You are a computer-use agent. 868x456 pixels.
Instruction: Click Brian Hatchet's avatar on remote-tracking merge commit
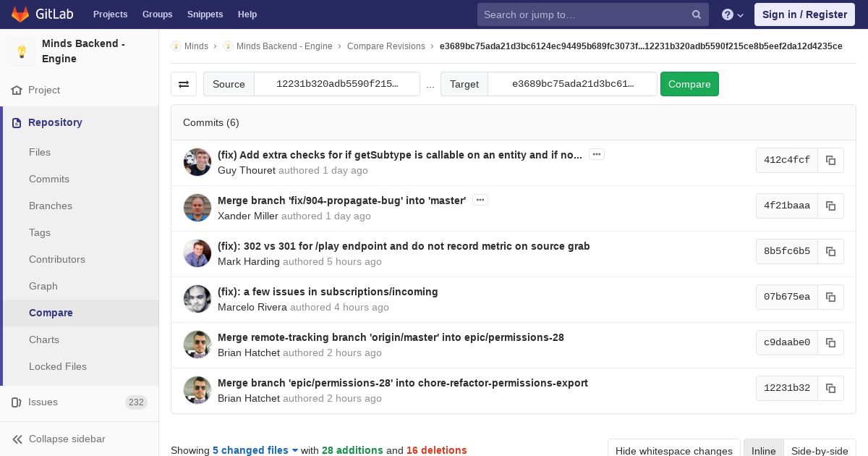(197, 345)
